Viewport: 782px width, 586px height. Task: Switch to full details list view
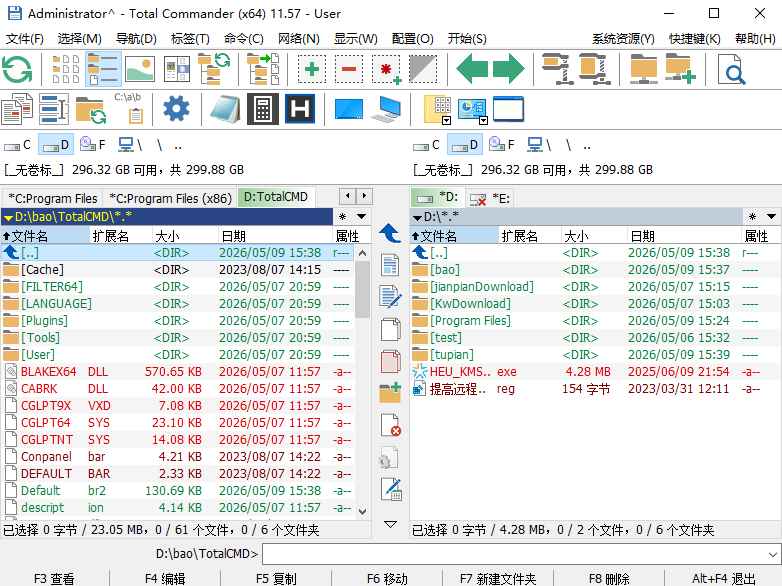(x=103, y=69)
